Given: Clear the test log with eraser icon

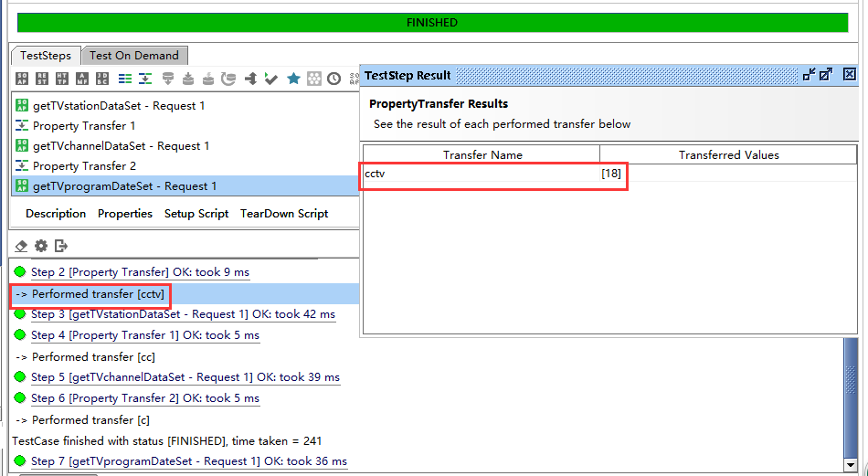Looking at the screenshot, I should pyautogui.click(x=22, y=246).
